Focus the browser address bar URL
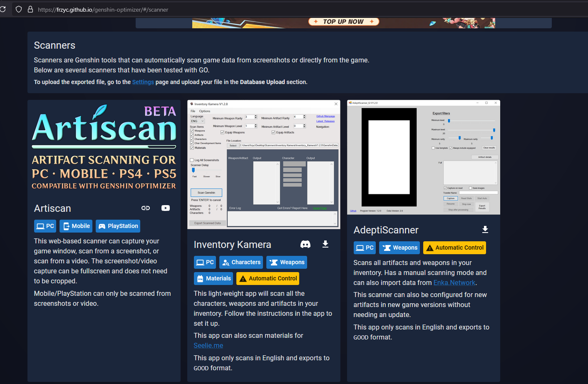588x384 pixels. 103,10
